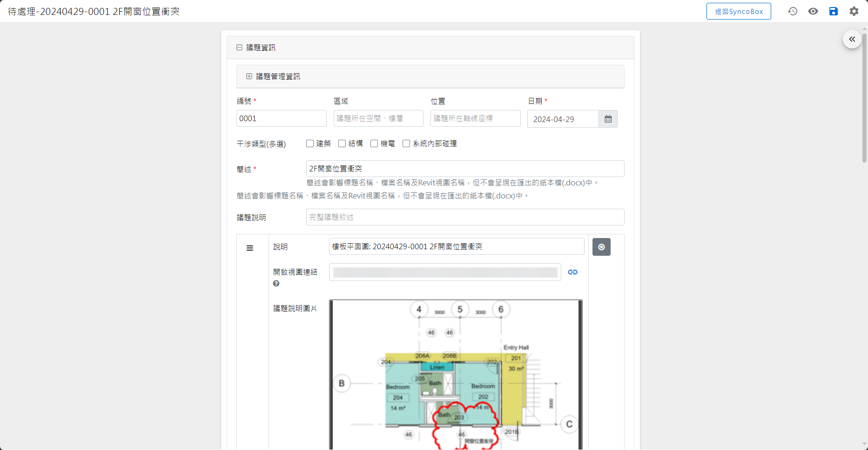Click the 返回SyncoBox button
This screenshot has width=868, height=450.
pyautogui.click(x=738, y=11)
